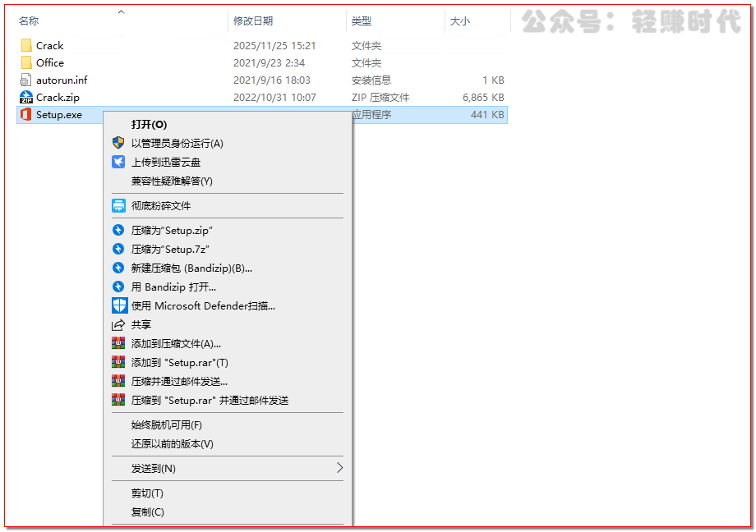756x532 pixels.
Task: Click the Microsoft Defender shield icon
Action: [118, 305]
